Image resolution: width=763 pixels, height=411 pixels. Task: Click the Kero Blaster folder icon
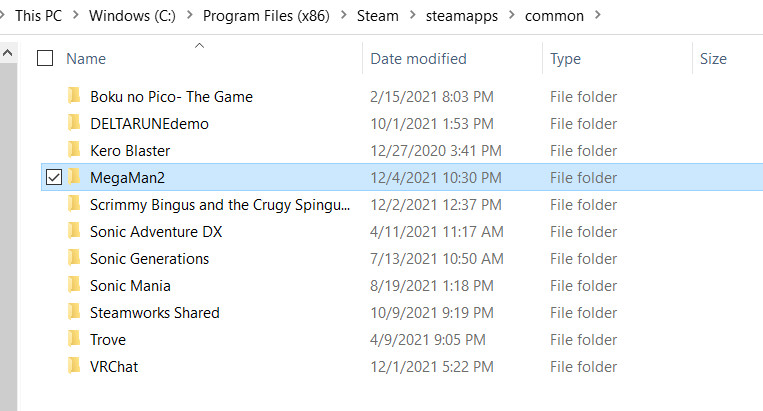[x=73, y=151]
